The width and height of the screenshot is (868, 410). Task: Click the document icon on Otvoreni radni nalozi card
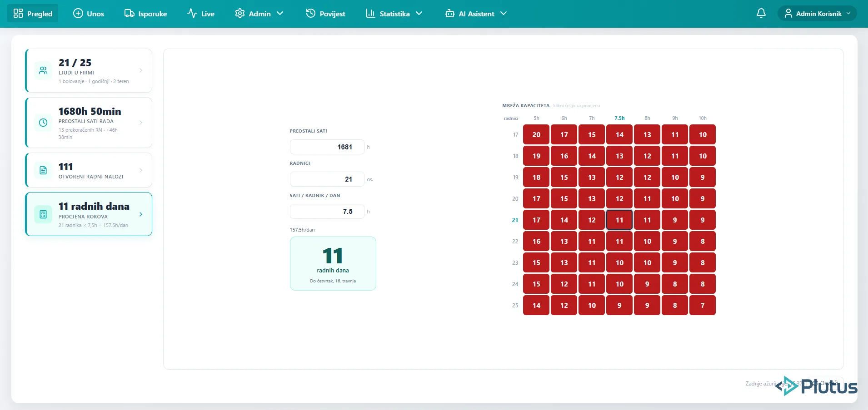[43, 170]
